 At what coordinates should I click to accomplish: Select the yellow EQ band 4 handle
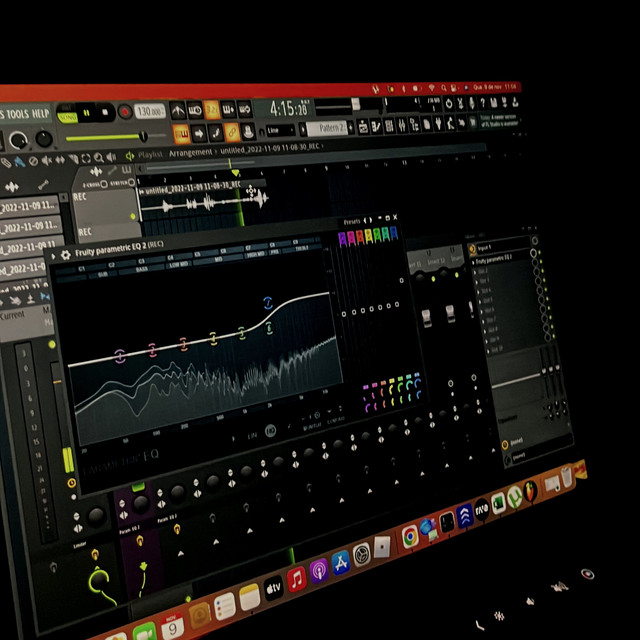click(x=213, y=339)
